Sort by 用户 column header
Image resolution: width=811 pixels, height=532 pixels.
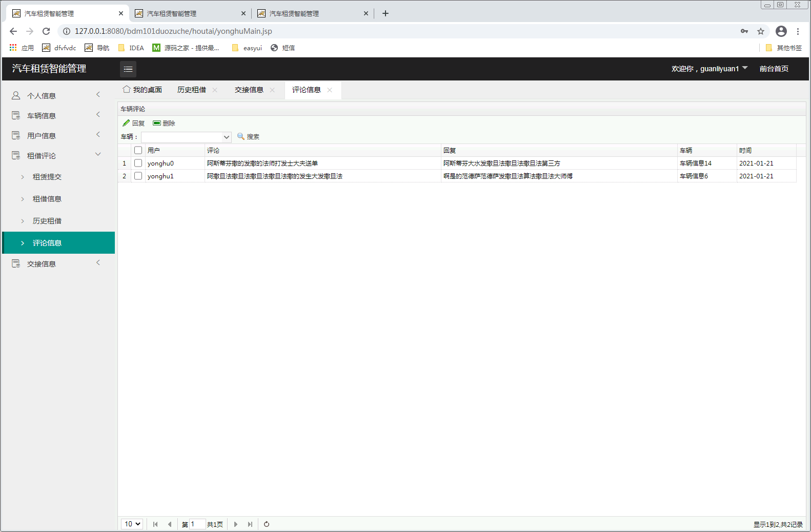tap(174, 150)
